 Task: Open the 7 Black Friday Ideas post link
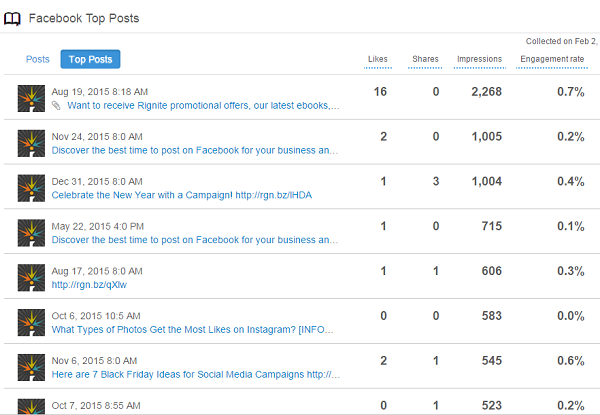click(x=196, y=374)
